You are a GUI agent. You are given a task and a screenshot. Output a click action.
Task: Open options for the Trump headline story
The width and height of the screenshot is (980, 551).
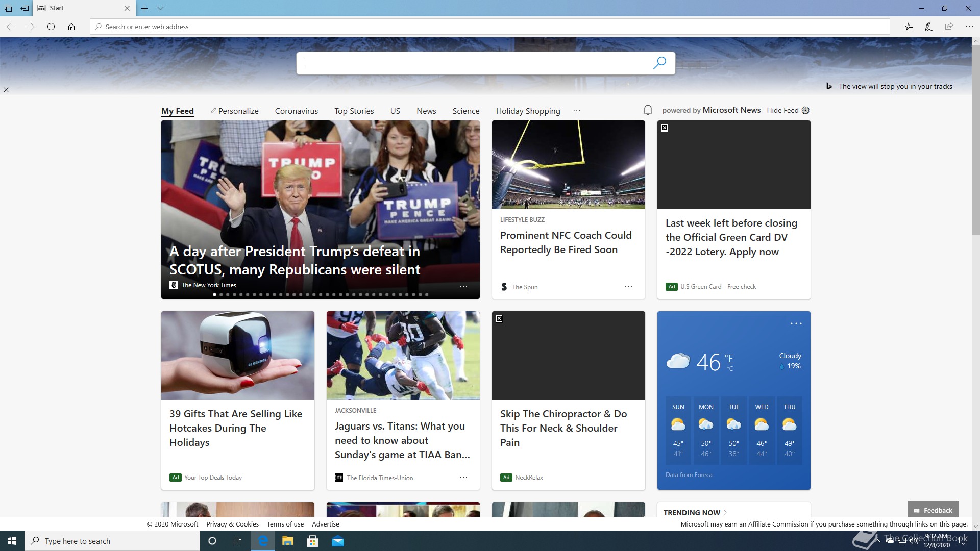[x=463, y=286]
